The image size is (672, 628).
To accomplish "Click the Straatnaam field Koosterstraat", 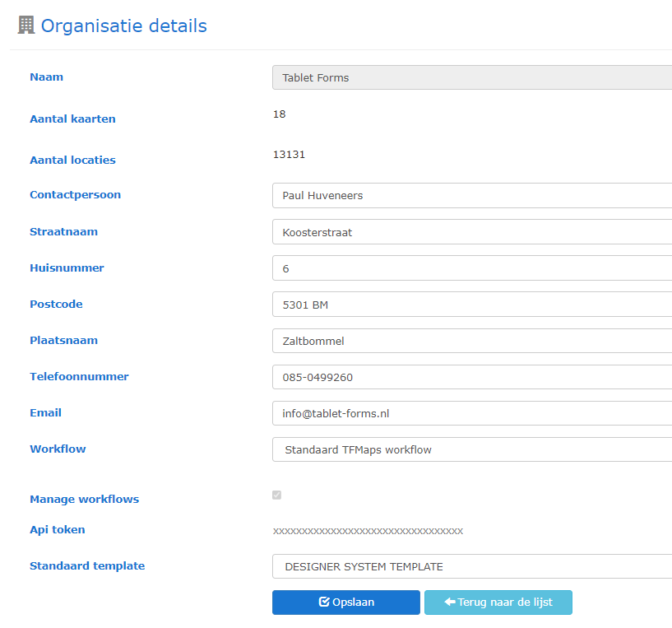I will [x=472, y=232].
